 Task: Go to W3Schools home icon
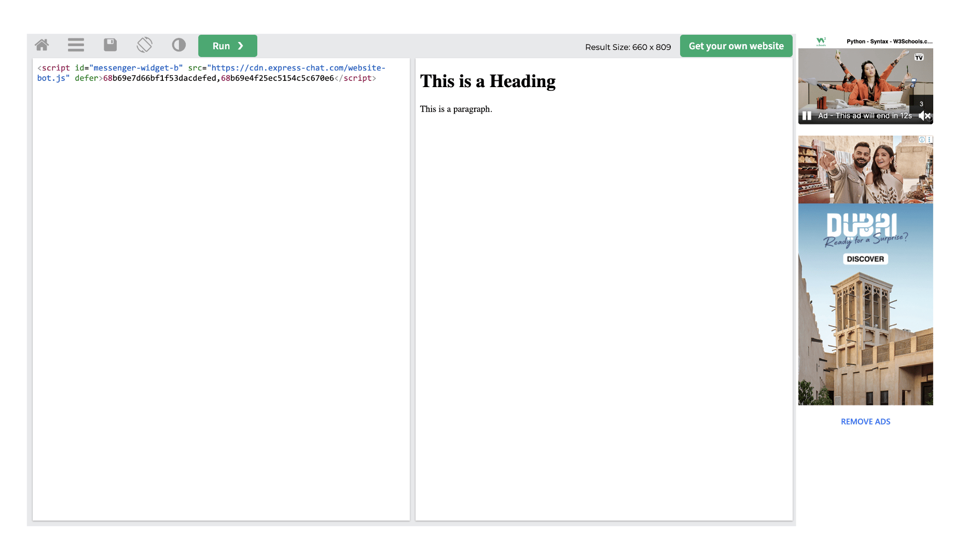(x=42, y=46)
